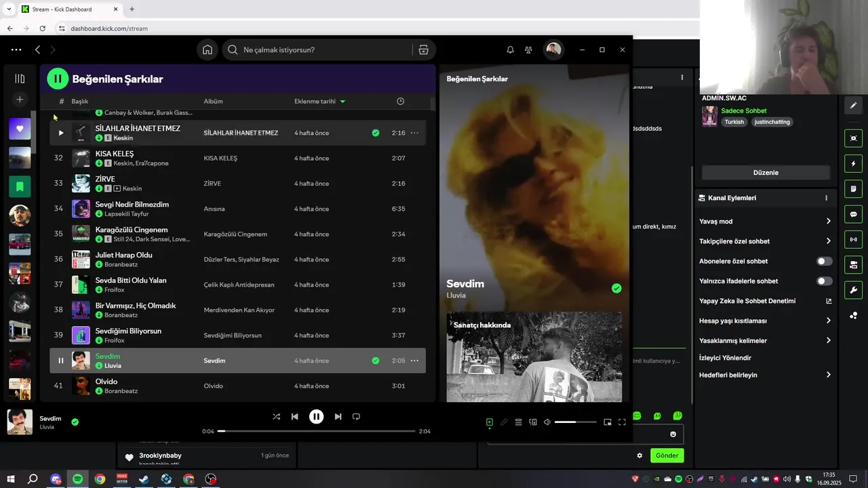Screen dimensions: 868x488
Task: Pause Sevdim from its track row
Action: tap(60, 361)
